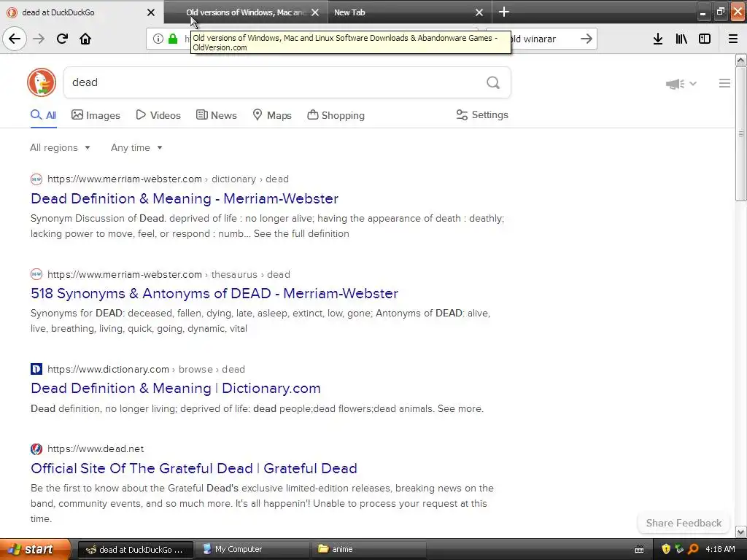The height and width of the screenshot is (560, 747).
Task: Click the green padlock security icon
Action: pyautogui.click(x=173, y=39)
